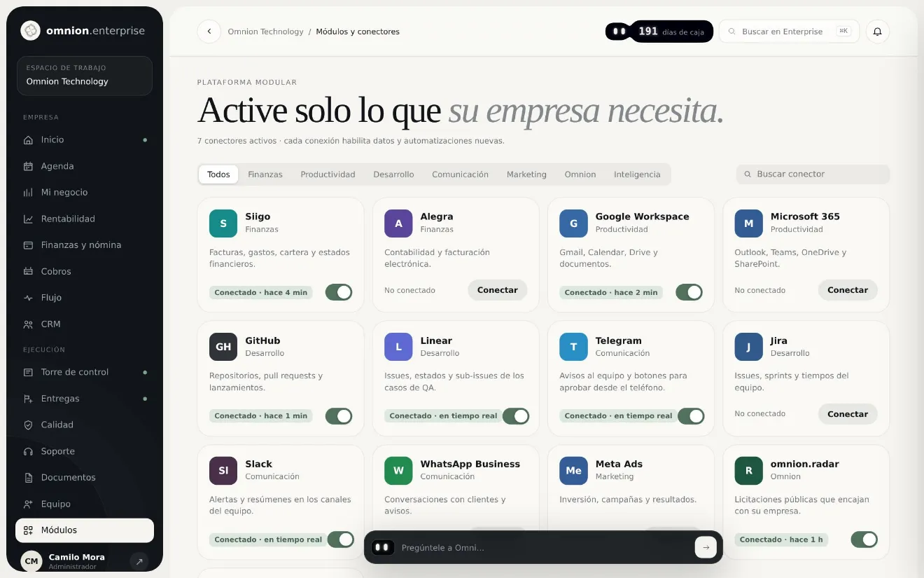Click the Finanzas y nómina card icon

28,245
